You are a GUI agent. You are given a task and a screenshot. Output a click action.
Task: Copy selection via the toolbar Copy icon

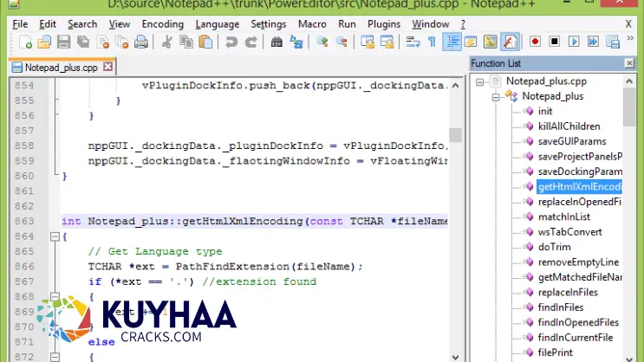(186, 42)
